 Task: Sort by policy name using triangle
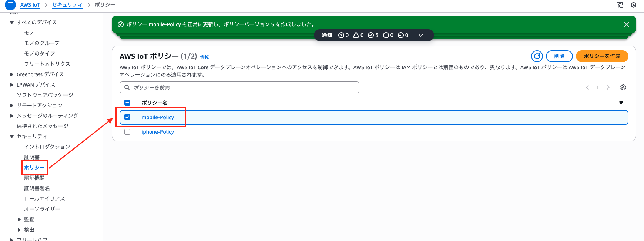tap(621, 103)
